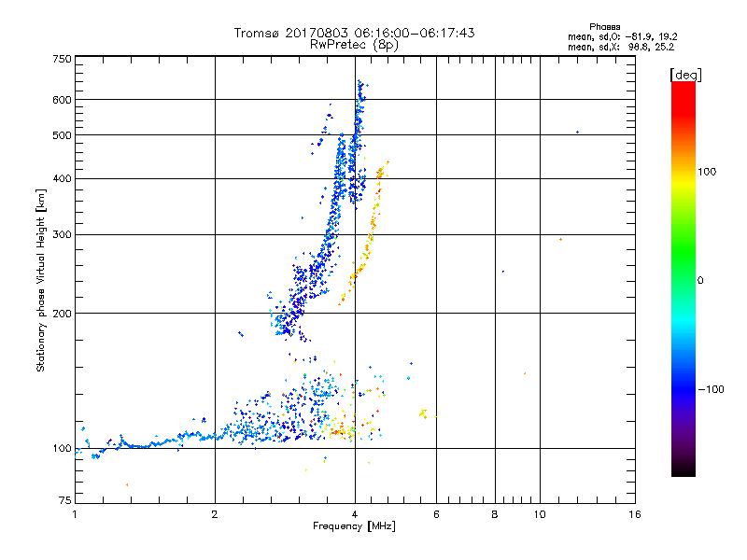The image size is (747, 560).
Task: Click y-axis tick label '500'
Action: click(62, 135)
